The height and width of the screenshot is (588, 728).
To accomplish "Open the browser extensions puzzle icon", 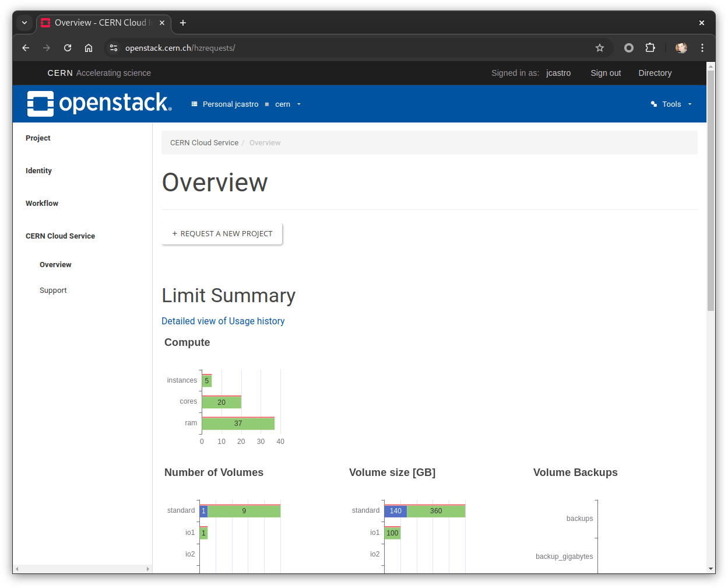I will click(650, 48).
